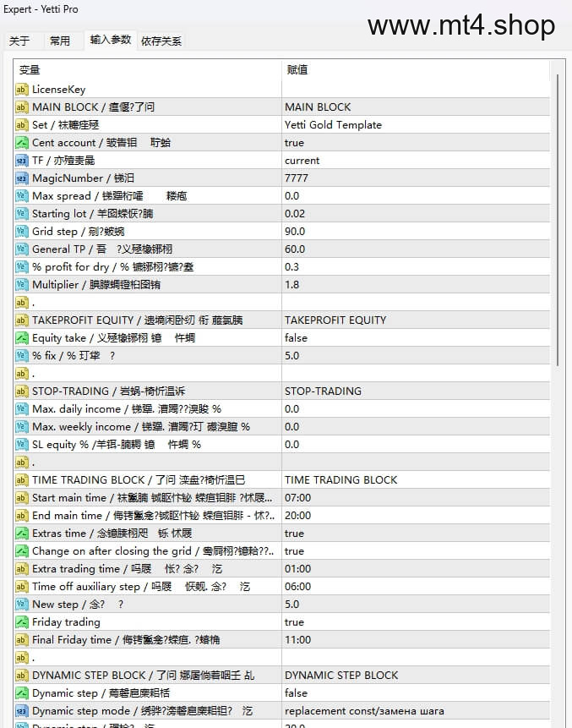Image resolution: width=572 pixels, height=728 pixels.
Task: Click the bool icon beside Friday trading
Action: tap(22, 621)
